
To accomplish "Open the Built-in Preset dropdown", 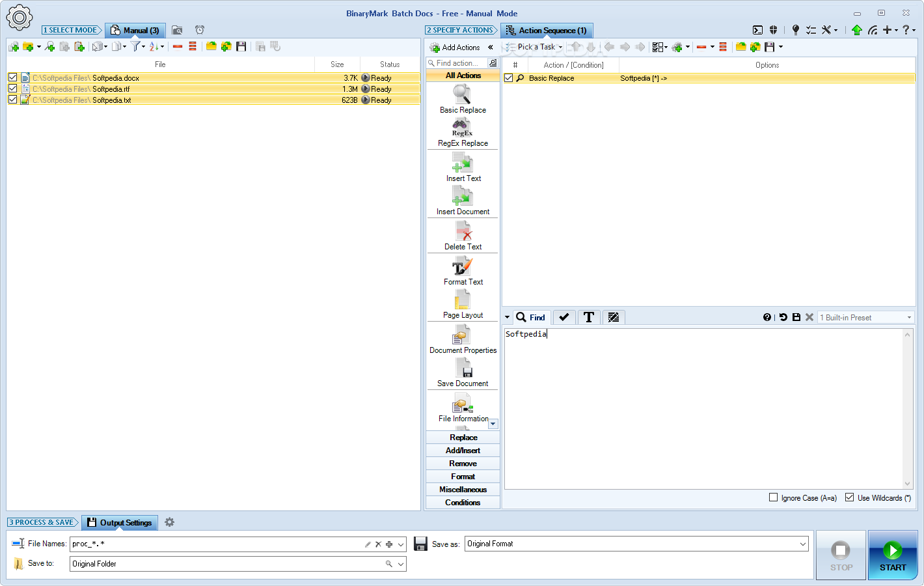I will [865, 317].
